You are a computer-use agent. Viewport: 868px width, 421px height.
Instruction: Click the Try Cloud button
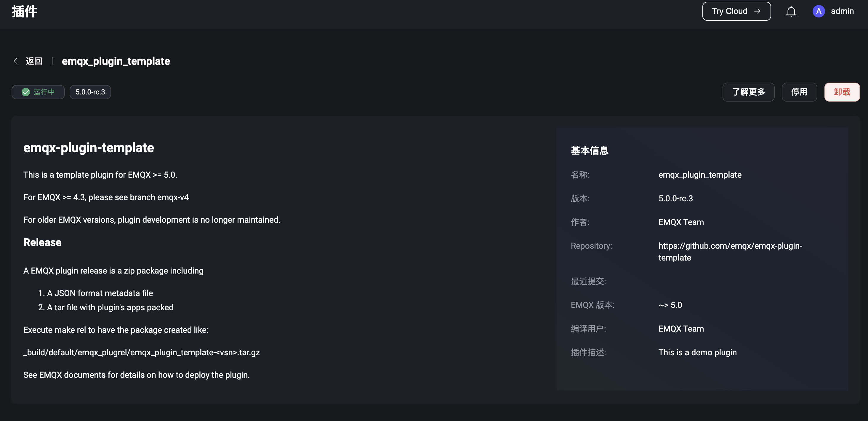click(736, 11)
